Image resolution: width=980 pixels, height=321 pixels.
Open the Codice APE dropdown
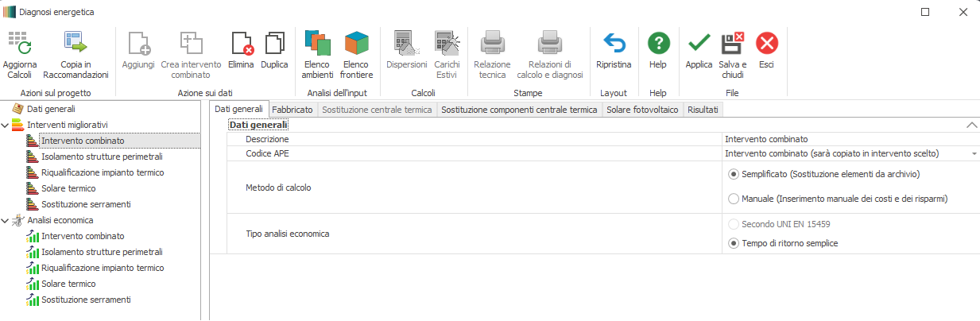[974, 153]
